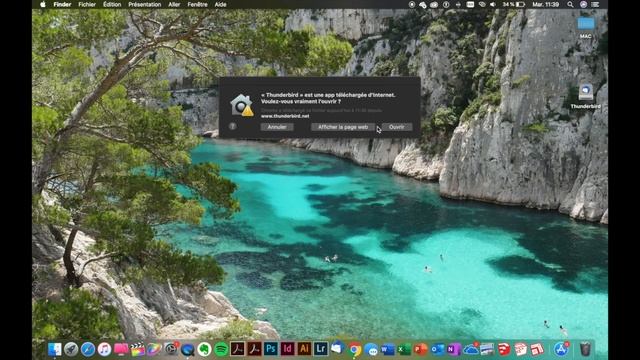Open InDesign (Id) from Dock
Image resolution: width=640 pixels, height=360 pixels.
point(287,349)
